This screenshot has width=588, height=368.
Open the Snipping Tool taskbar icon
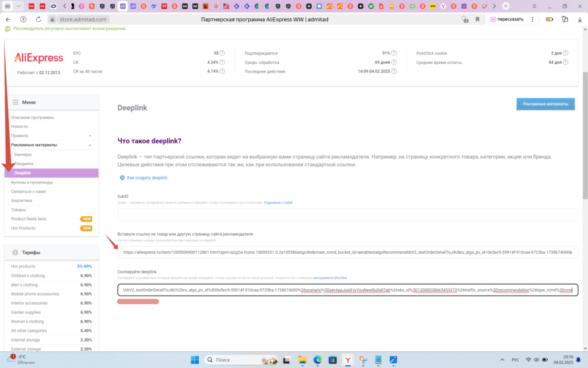tap(363, 360)
